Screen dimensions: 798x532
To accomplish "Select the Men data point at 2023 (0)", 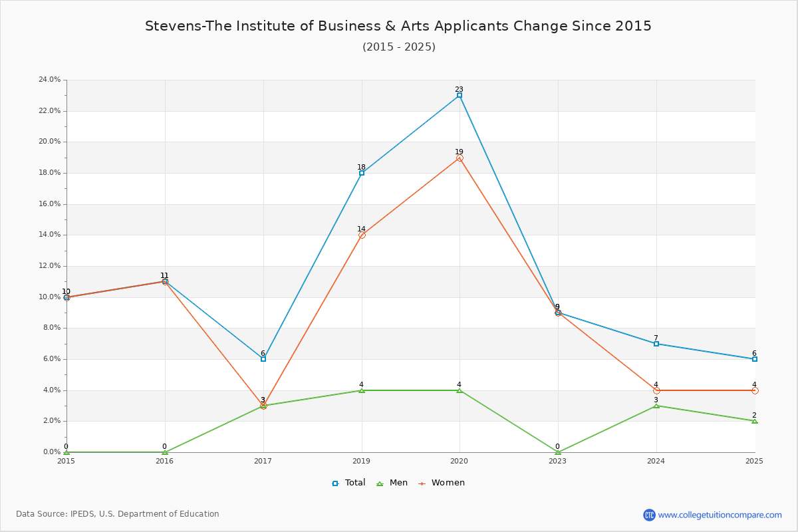I will (x=558, y=452).
